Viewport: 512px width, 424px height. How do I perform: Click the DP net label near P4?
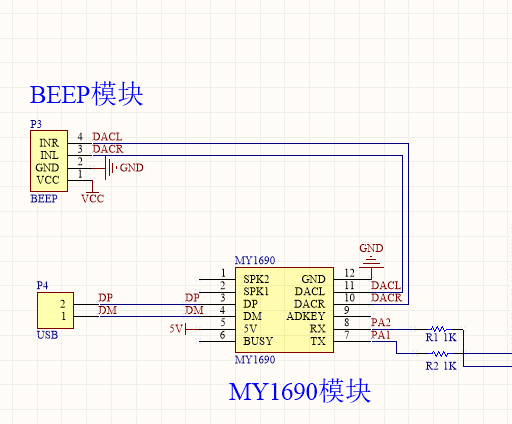(x=106, y=297)
